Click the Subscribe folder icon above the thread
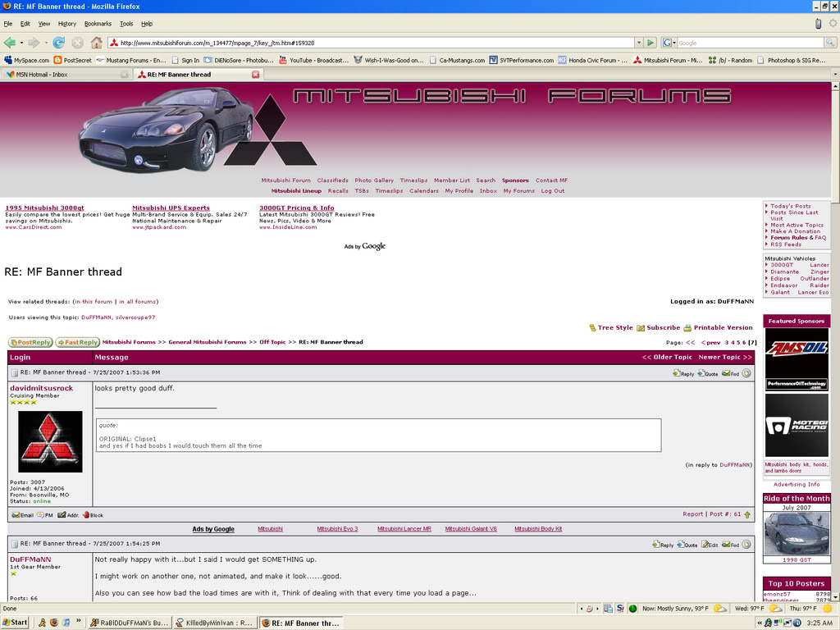840x630 pixels. 641,326
